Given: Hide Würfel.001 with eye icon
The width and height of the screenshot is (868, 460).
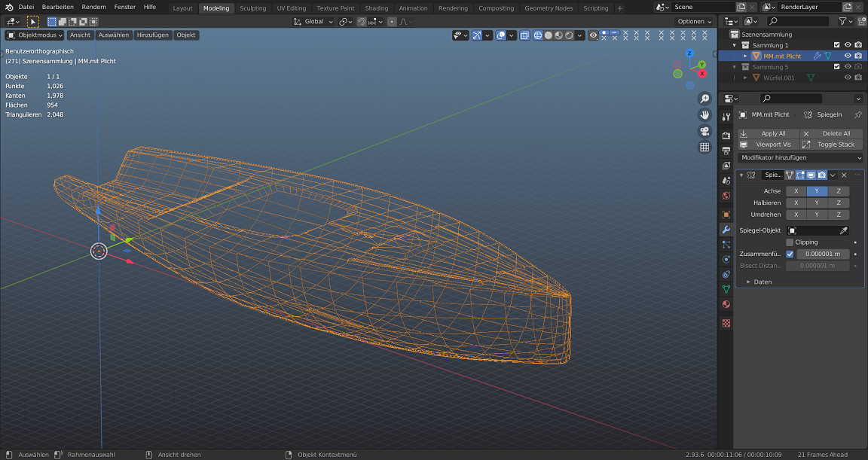Looking at the screenshot, I should coord(848,78).
